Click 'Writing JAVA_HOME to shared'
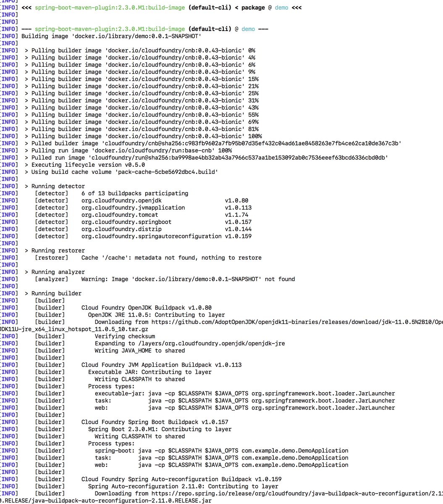Viewport: 443px width, 504px height. 140,350
